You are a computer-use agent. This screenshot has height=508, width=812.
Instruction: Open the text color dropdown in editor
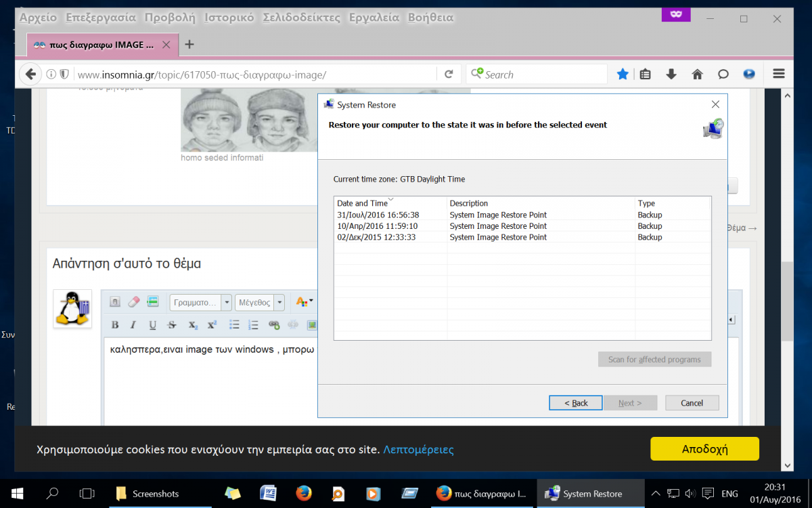pyautogui.click(x=304, y=302)
